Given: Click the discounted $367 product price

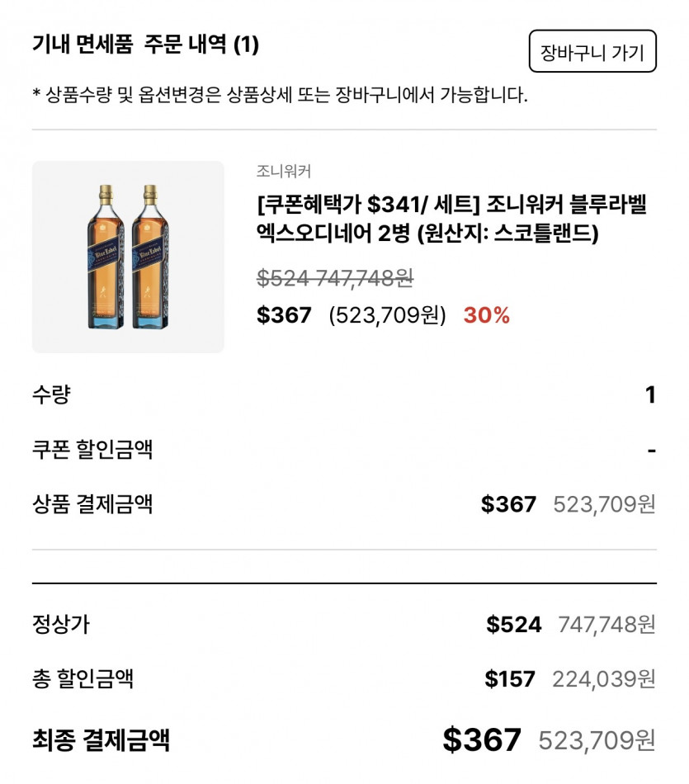Looking at the screenshot, I should coord(285,315).
